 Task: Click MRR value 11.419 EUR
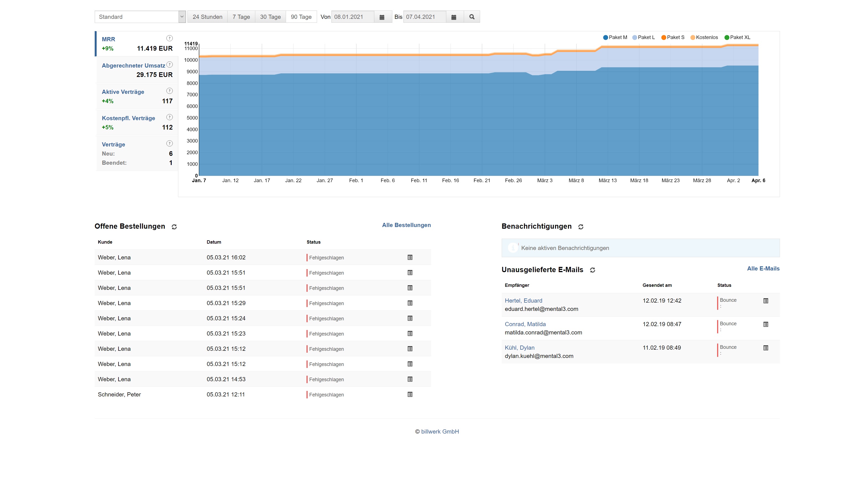click(x=155, y=48)
